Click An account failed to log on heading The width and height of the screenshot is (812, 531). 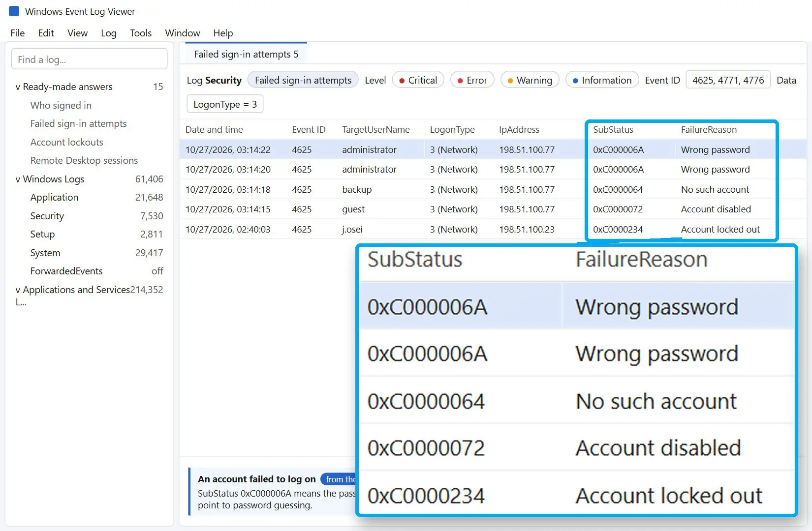click(256, 479)
